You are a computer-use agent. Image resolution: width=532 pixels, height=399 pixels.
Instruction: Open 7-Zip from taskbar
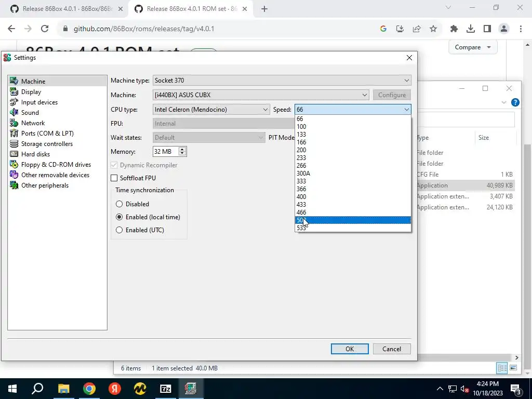point(165,389)
